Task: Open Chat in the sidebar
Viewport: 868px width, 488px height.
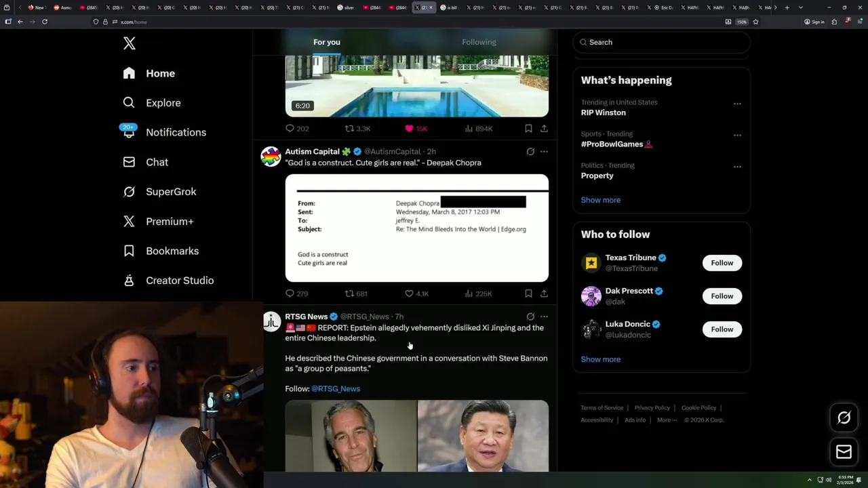Action: 145,162
